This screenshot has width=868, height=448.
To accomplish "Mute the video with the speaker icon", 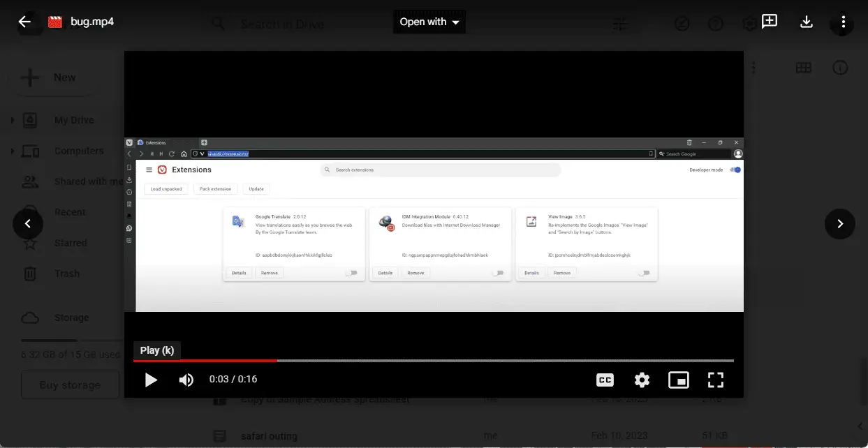I will [186, 380].
